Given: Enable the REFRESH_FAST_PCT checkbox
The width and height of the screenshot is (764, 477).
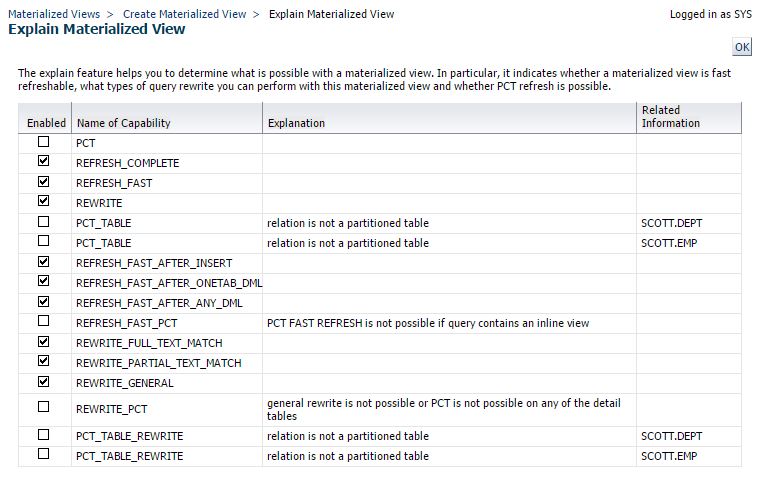Looking at the screenshot, I should click(43, 321).
